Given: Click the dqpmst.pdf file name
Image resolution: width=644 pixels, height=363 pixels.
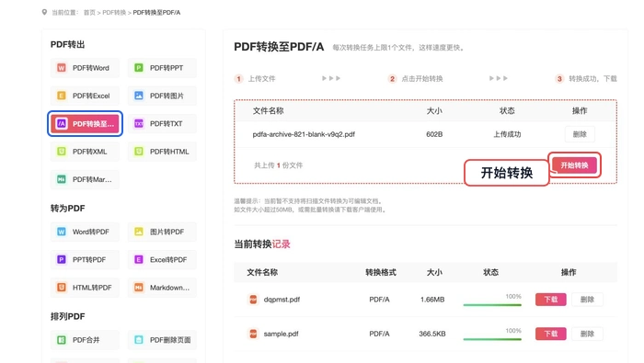Looking at the screenshot, I should tap(282, 300).
